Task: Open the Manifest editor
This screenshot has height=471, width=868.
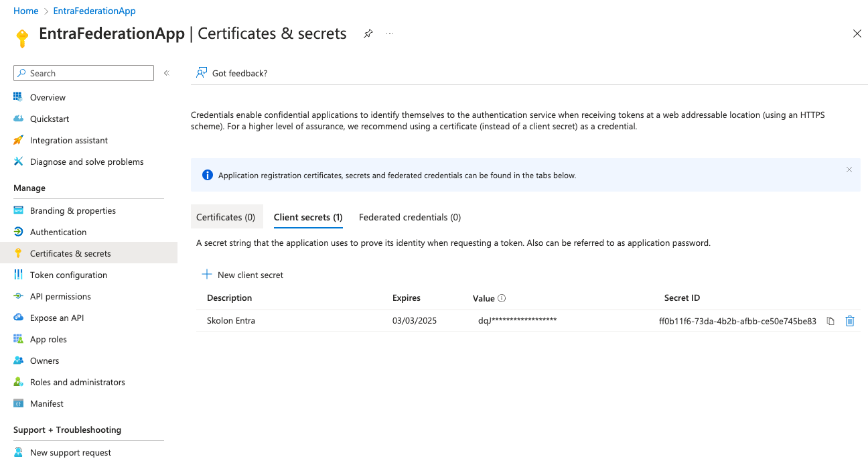Action: pos(46,403)
